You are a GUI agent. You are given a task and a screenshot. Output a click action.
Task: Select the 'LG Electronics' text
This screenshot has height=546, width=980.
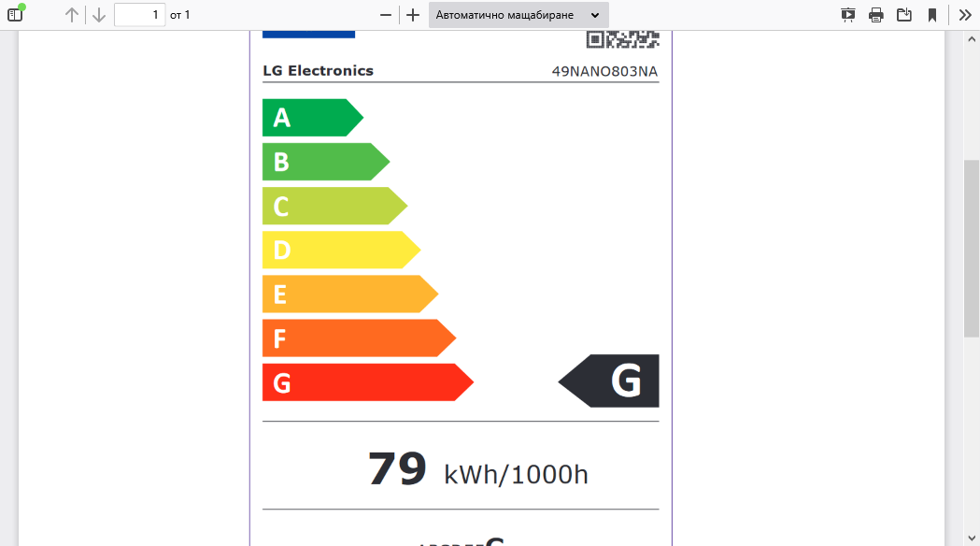(319, 71)
